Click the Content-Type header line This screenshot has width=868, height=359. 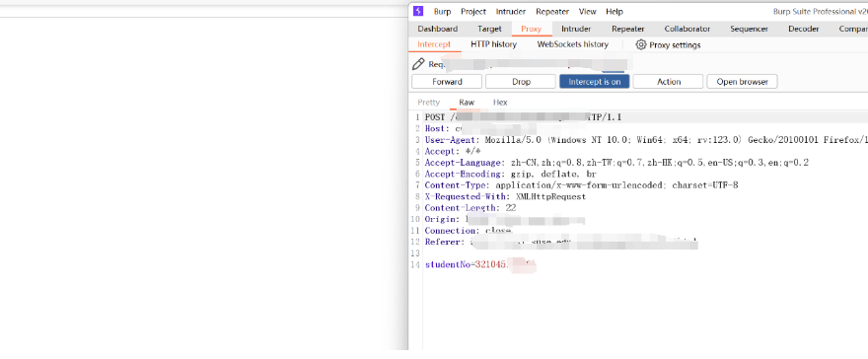pyautogui.click(x=581, y=185)
